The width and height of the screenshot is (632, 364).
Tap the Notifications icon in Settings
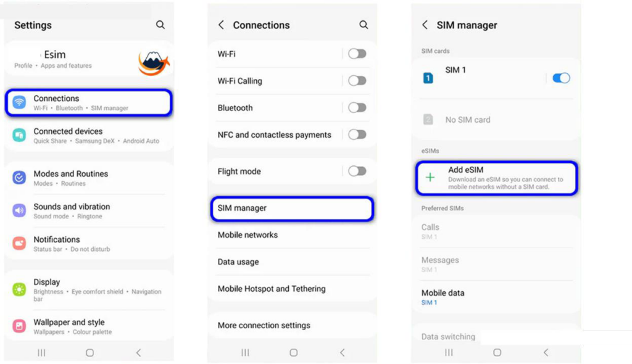20,244
